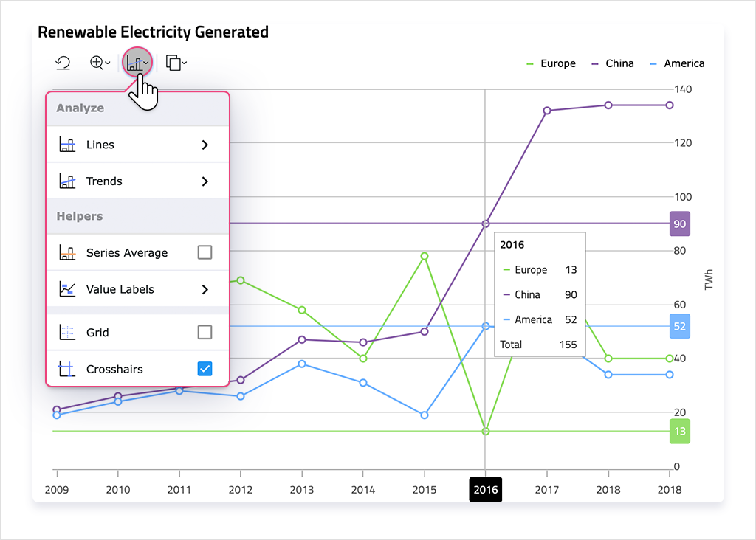Click Europe data point at 2015 peak

pyautogui.click(x=425, y=256)
